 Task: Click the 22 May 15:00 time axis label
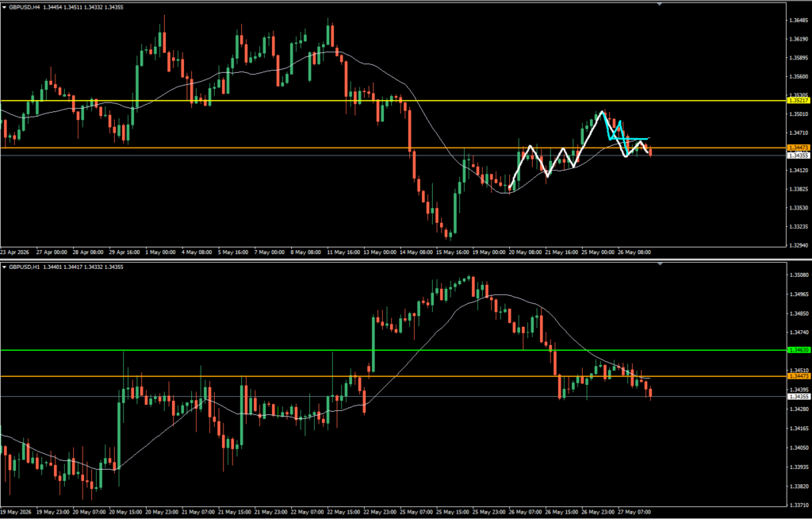[x=343, y=513]
